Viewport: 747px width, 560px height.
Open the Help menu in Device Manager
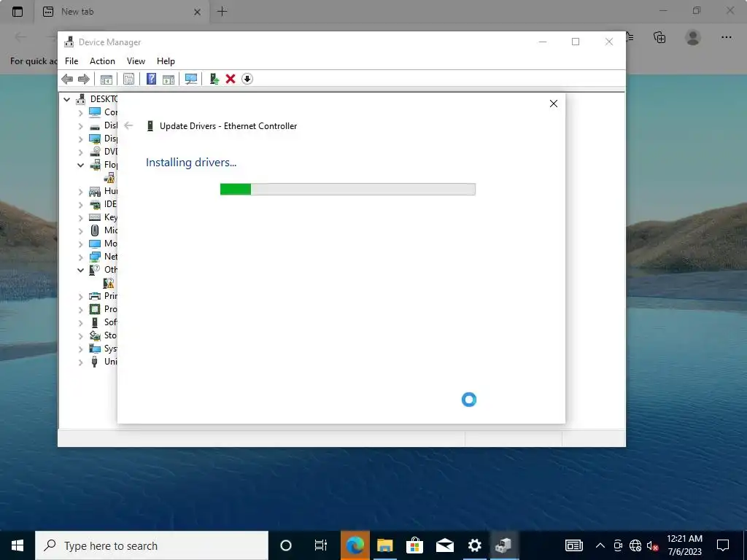pyautogui.click(x=166, y=61)
